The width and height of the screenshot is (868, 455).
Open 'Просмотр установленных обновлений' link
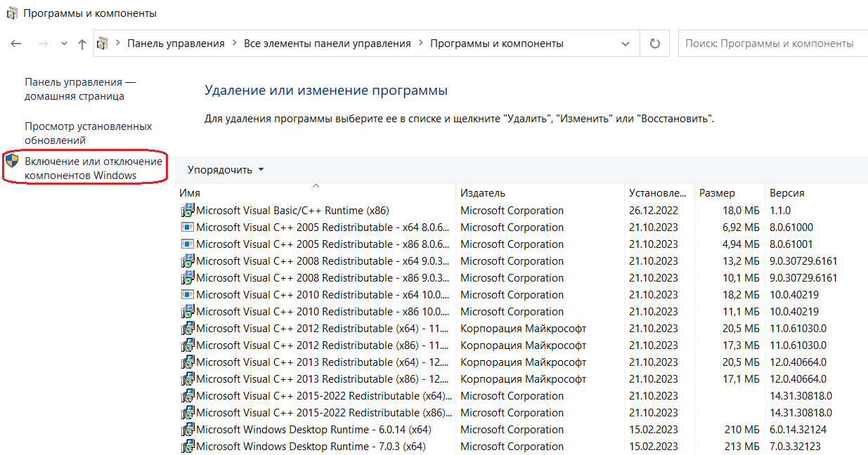tap(89, 133)
